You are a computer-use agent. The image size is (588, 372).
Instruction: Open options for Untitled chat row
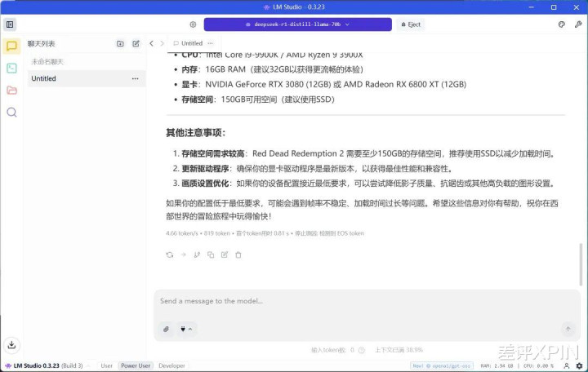tap(135, 78)
